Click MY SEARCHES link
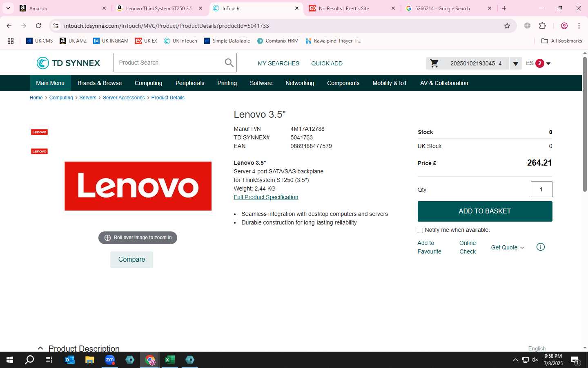 (x=278, y=63)
